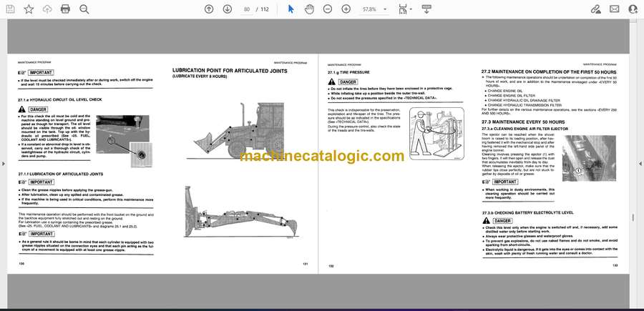The width and height of the screenshot is (644, 311).
Task: Click heading '27.2 MAINTENANCE ON COMPLETION OF THE FIRST 50 HOURS'
Action: click(x=549, y=71)
